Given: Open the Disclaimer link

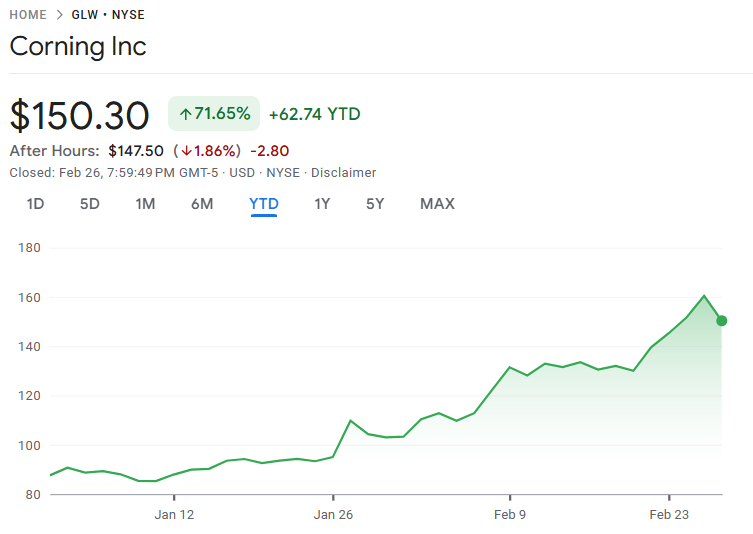Looking at the screenshot, I should click(343, 173).
